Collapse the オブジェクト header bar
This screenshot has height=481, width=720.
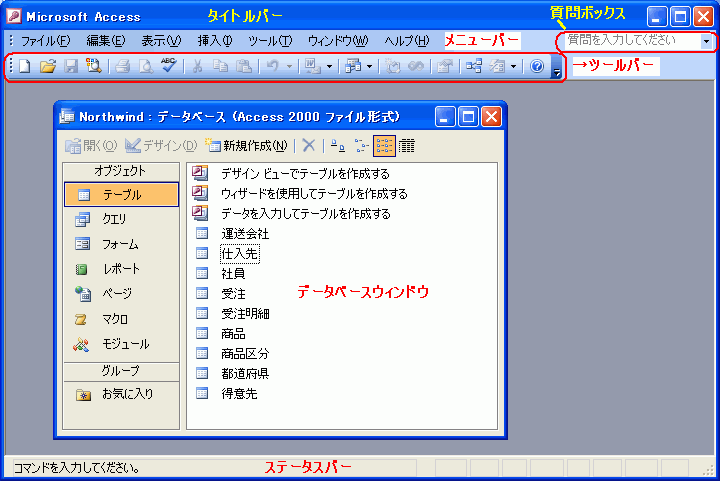tap(121, 171)
